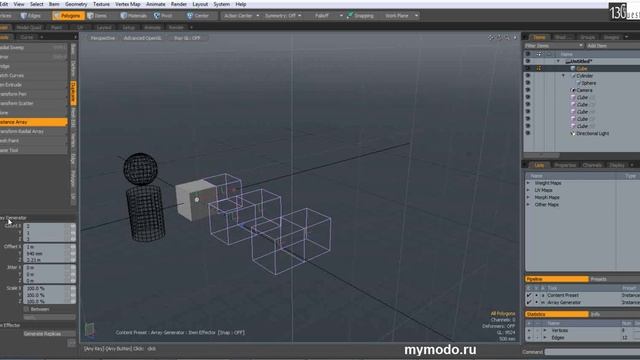Expand the UV Maps list
This screenshot has width=640, height=360.
pos(528,190)
